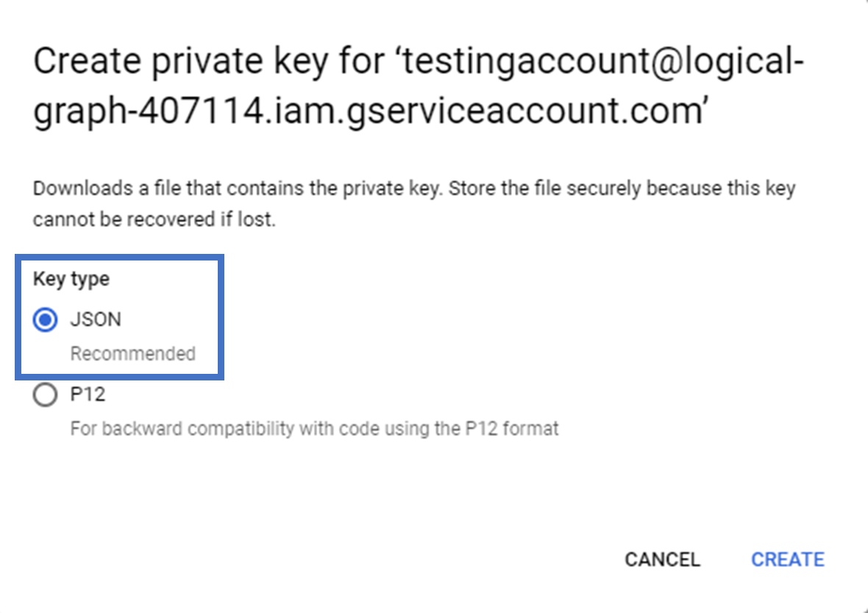
Task: Click the P12 format compatibility note
Action: (314, 428)
